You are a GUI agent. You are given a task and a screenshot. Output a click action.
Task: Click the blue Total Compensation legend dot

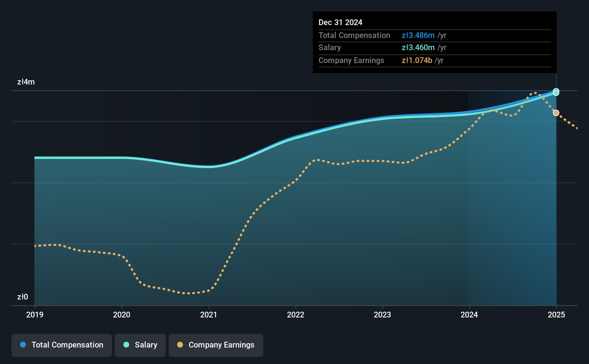23,345
